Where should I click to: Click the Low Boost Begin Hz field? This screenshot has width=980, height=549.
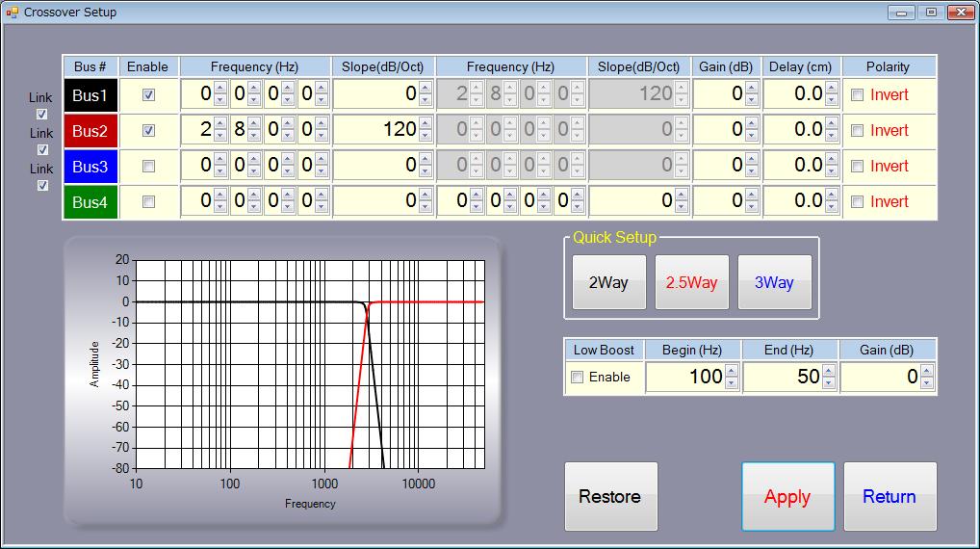tap(684, 378)
